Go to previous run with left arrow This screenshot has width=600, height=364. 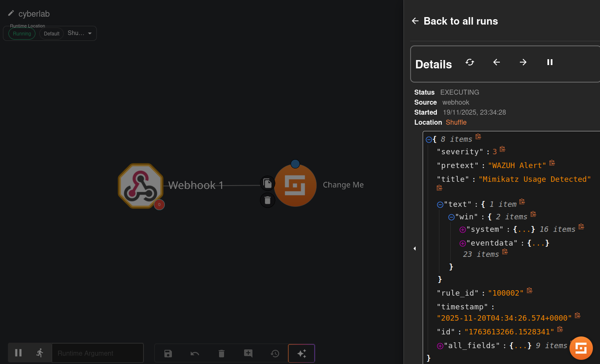click(497, 62)
